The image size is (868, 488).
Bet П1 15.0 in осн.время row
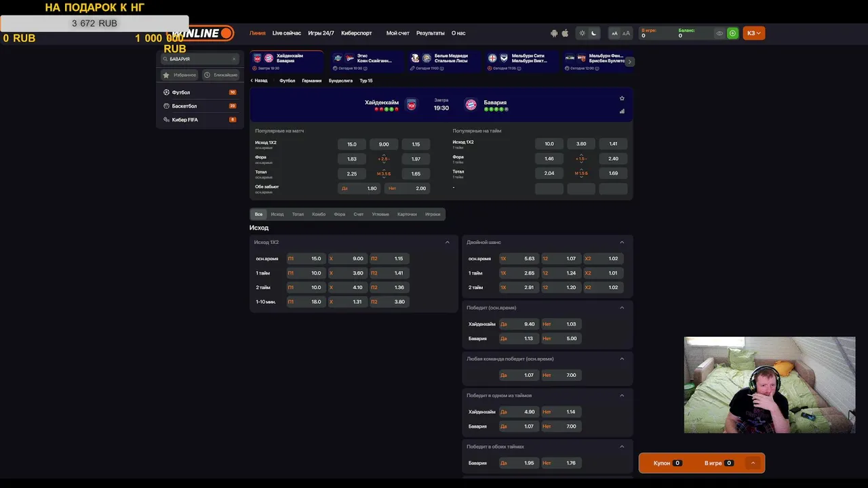click(x=305, y=258)
